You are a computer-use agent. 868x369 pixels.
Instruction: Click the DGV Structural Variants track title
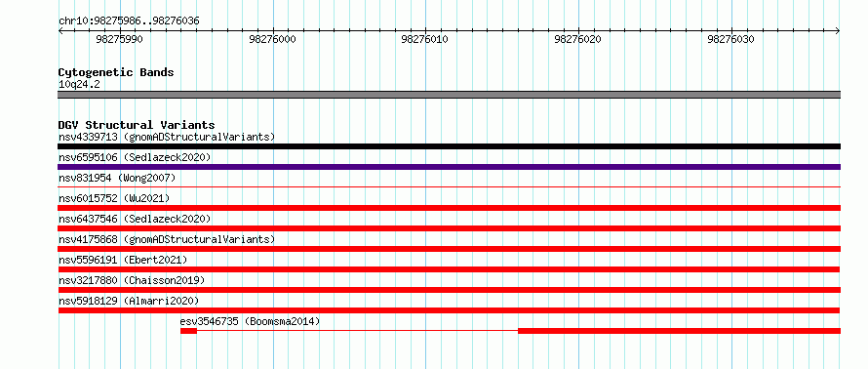point(137,125)
